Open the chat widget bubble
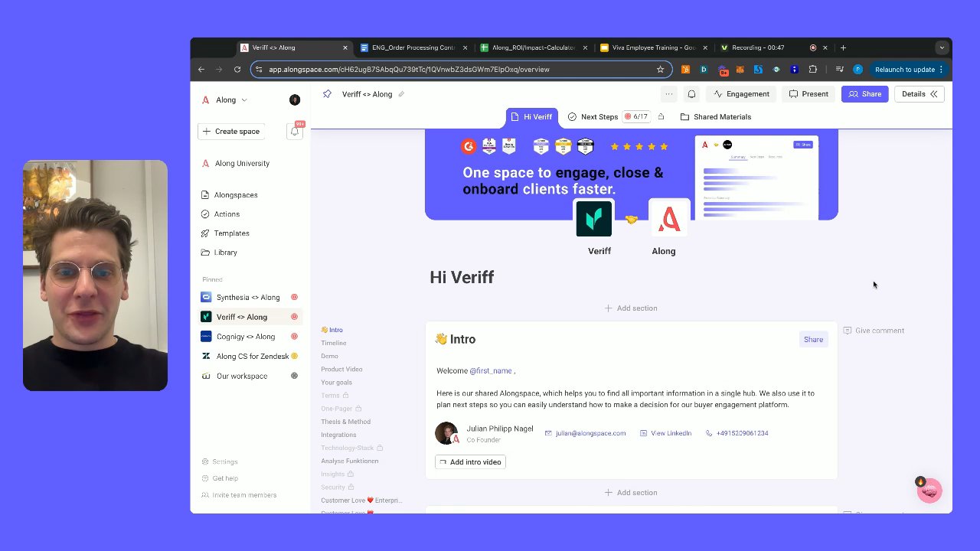The height and width of the screenshot is (551, 980). pos(929,491)
